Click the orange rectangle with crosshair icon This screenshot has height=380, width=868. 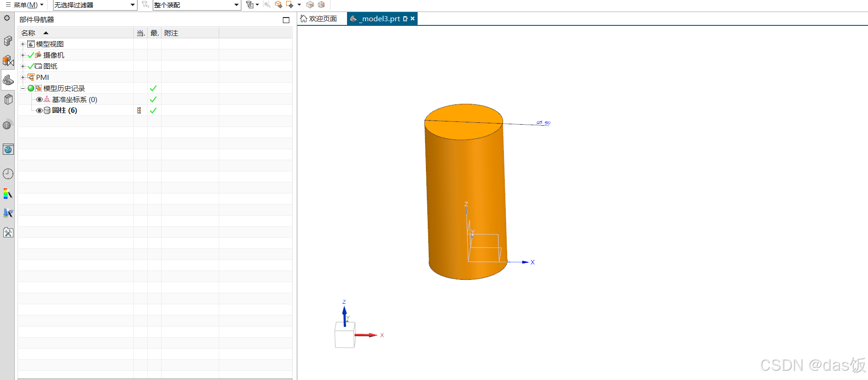point(290,5)
